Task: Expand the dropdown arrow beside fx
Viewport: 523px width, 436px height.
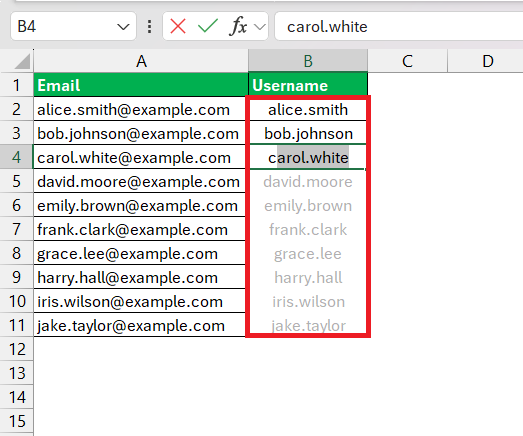Action: pos(259,27)
